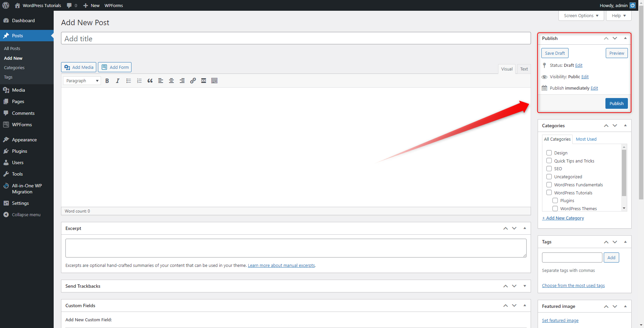
Task: Open Most Used categories tab
Action: [586, 139]
